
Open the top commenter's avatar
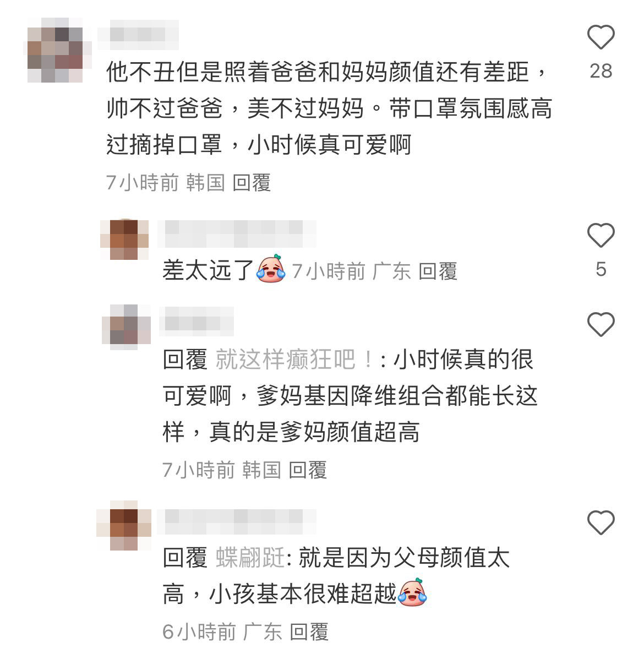(x=59, y=50)
